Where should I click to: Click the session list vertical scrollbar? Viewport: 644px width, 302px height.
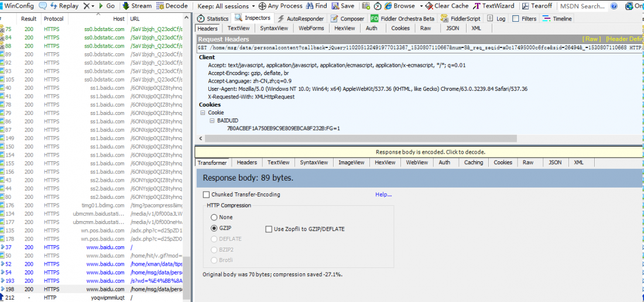[186, 278]
